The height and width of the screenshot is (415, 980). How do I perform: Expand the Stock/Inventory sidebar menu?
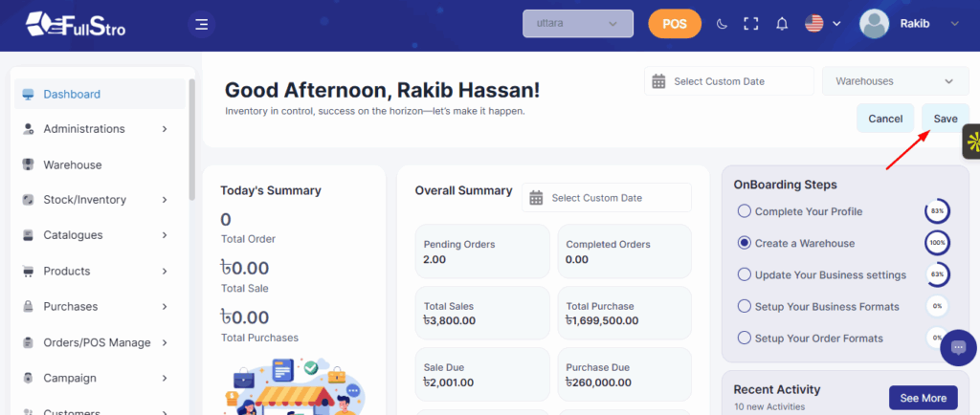pos(94,200)
